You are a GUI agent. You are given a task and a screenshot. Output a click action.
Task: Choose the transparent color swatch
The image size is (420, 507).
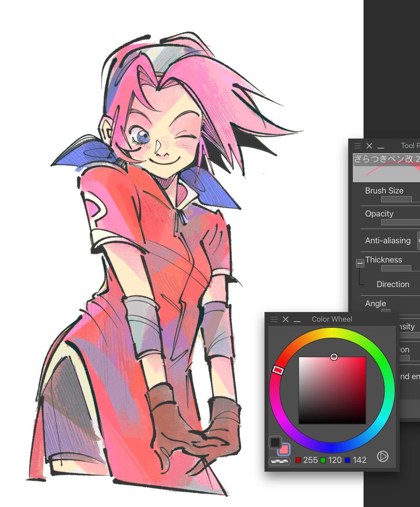279,461
